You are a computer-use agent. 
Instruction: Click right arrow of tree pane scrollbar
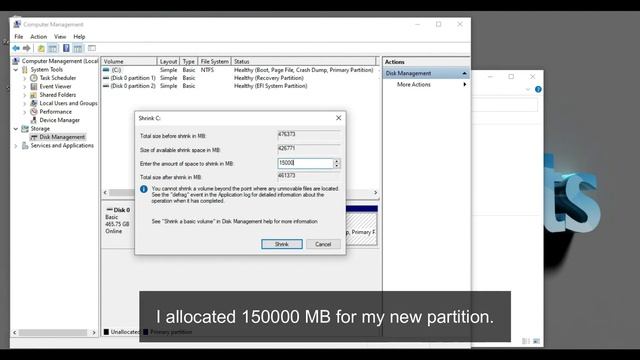click(94, 333)
